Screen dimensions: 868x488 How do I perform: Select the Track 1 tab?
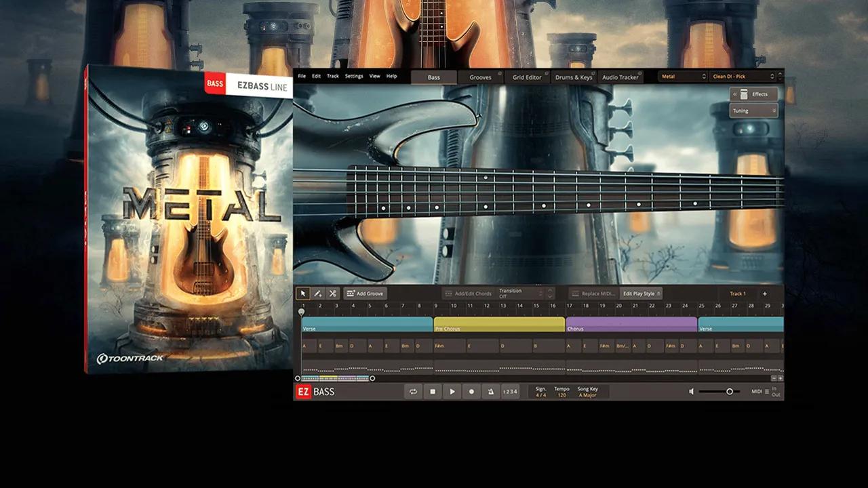click(738, 293)
